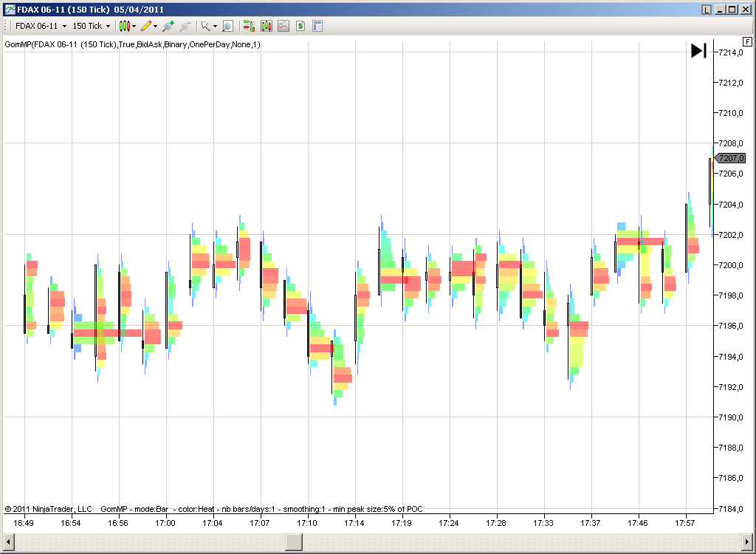This screenshot has height=554, width=756.
Task: Maximize the FDAX chart window
Action: coord(732,10)
